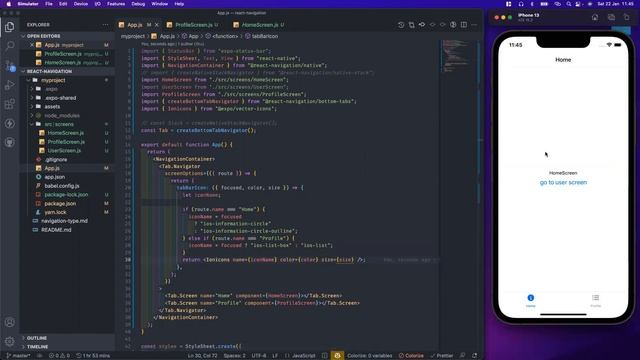Screen dimensions: 640x360
Task: Open the File menu
Action: tap(49, 4)
